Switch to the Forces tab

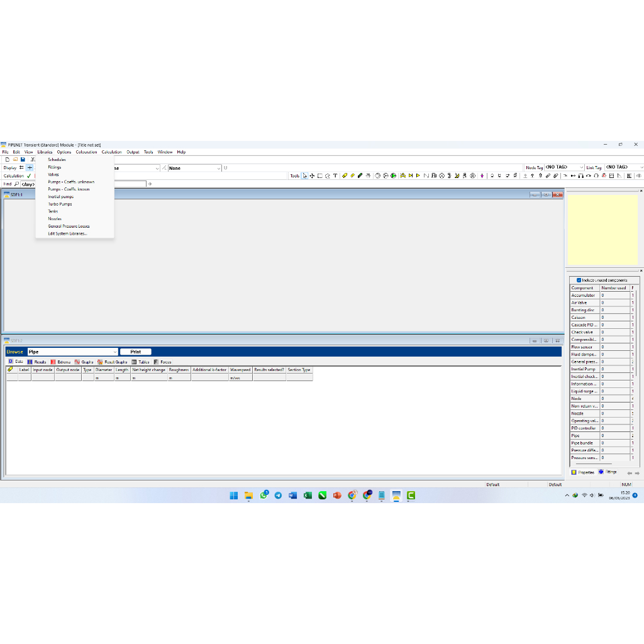(163, 362)
